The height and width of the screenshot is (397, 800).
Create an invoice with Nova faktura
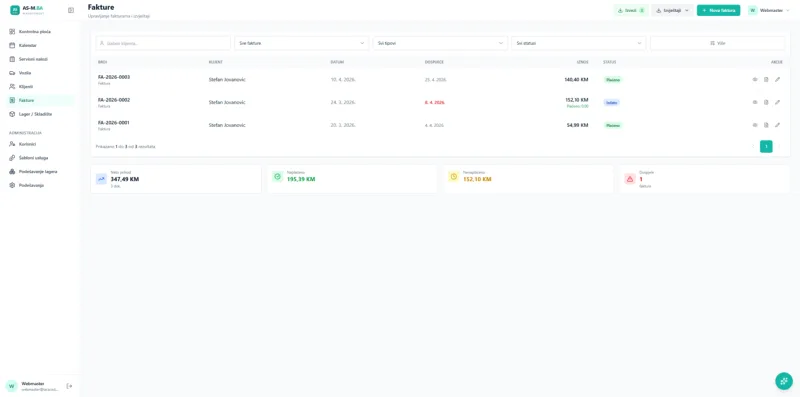[x=718, y=10]
